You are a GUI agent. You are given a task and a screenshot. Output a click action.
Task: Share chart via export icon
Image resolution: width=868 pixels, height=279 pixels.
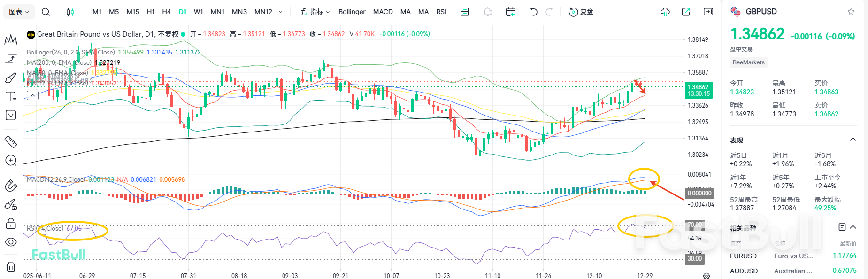click(x=686, y=12)
